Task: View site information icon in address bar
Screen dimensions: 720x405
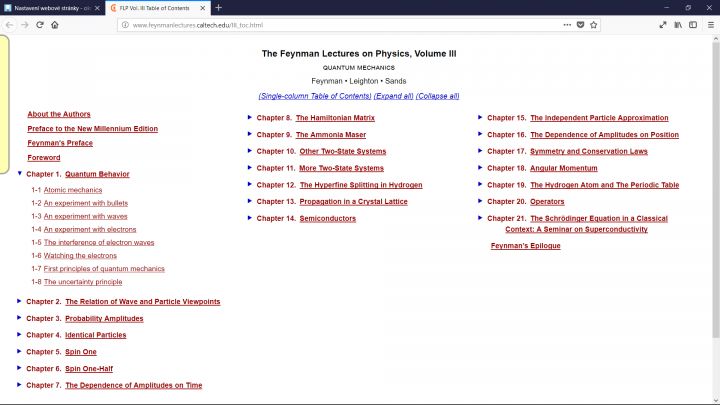Action: [125, 25]
